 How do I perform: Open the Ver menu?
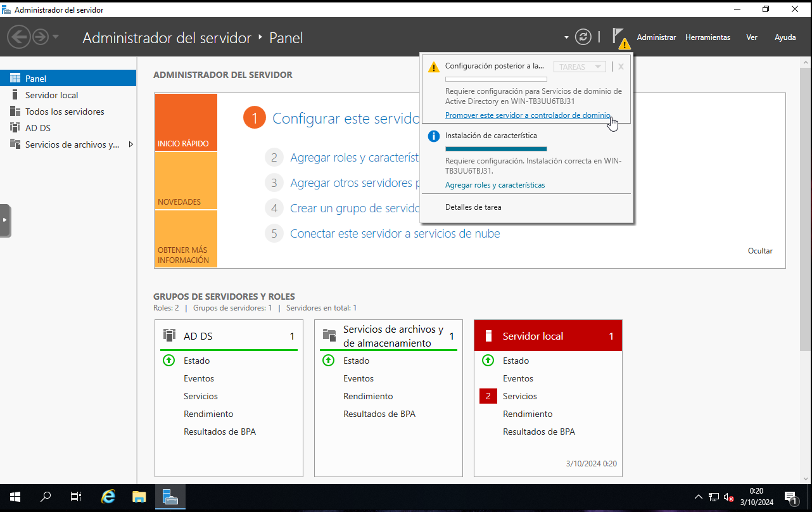coord(752,37)
